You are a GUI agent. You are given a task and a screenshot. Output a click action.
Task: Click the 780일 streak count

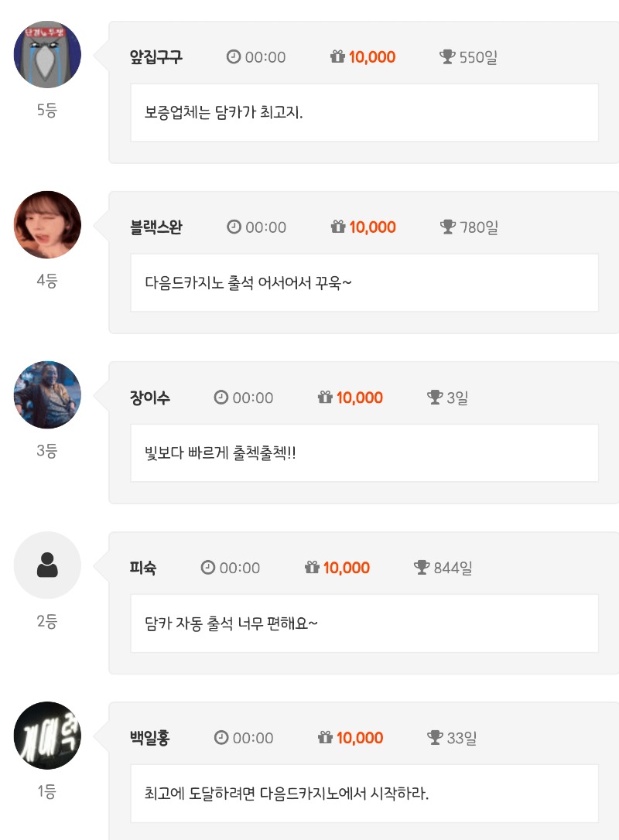click(x=479, y=227)
